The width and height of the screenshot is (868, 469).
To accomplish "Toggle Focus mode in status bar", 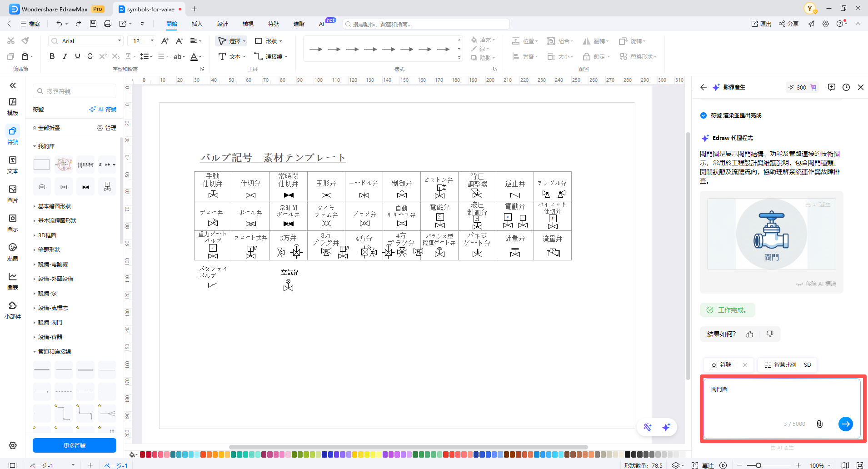I will tap(703, 465).
